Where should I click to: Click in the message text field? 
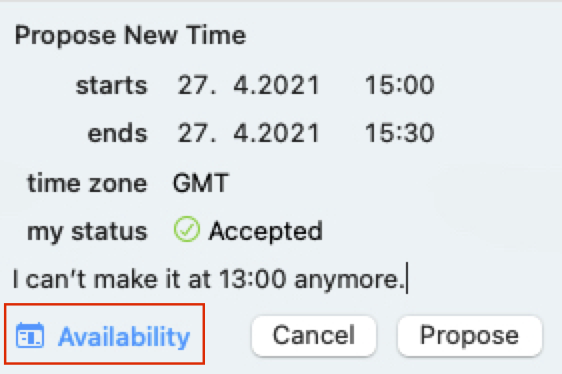(x=281, y=279)
